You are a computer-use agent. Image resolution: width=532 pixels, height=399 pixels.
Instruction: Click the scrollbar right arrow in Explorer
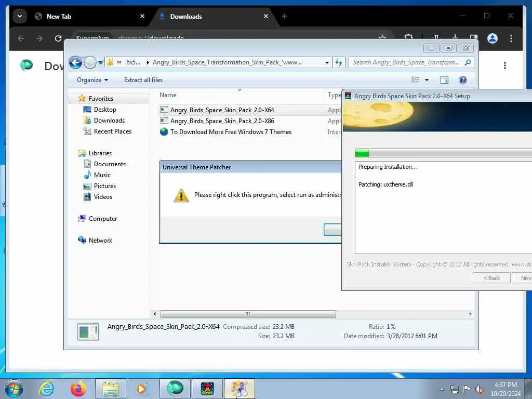470,314
